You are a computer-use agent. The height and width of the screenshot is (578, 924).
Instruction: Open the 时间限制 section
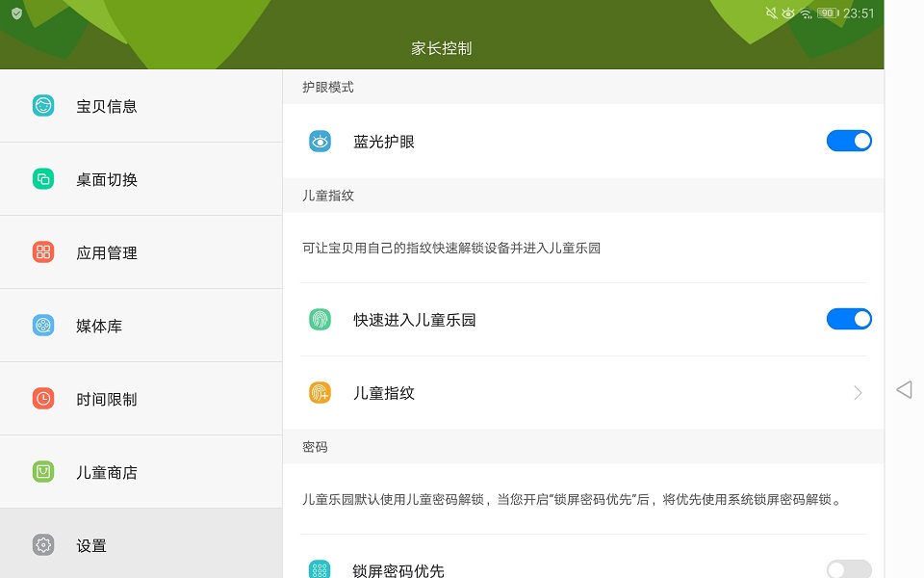click(141, 399)
